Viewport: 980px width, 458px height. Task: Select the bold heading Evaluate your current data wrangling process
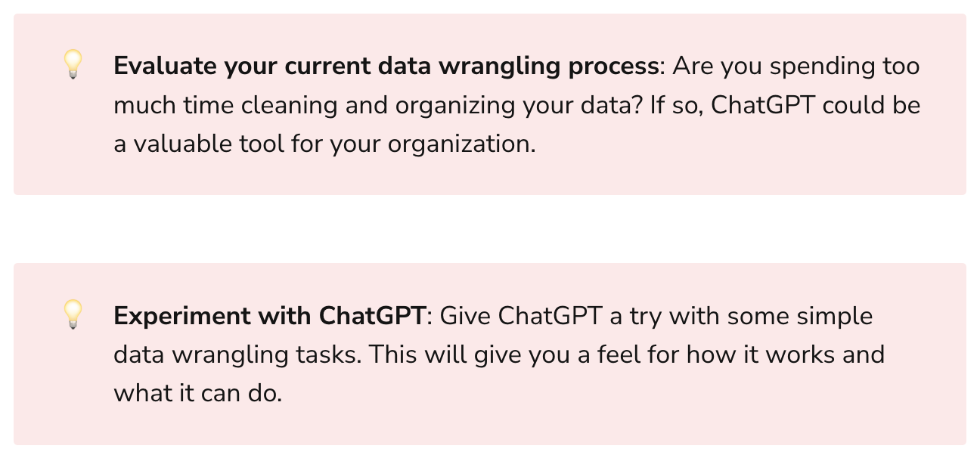coord(386,67)
